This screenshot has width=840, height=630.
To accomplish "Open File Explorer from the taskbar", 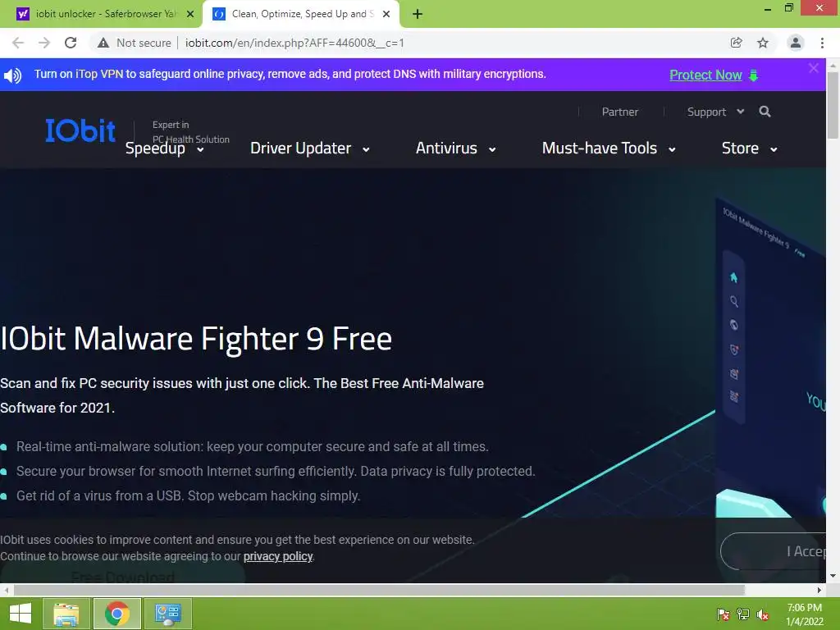I will [x=66, y=614].
